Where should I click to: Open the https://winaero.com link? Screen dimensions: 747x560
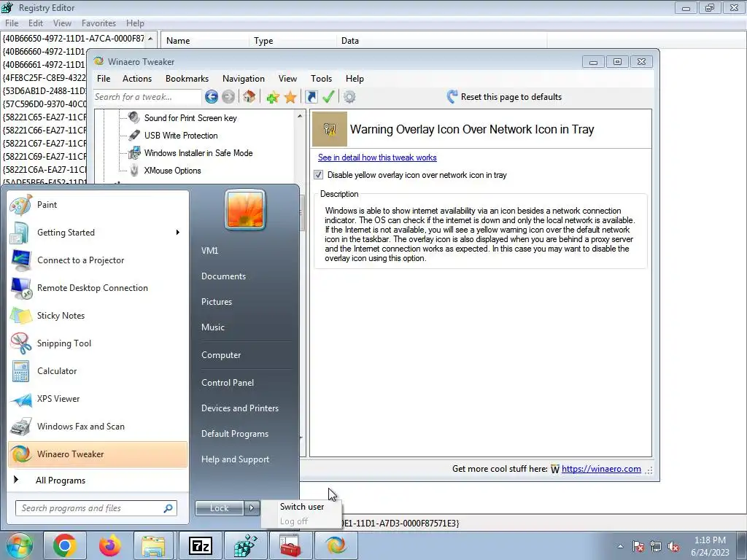coord(601,469)
